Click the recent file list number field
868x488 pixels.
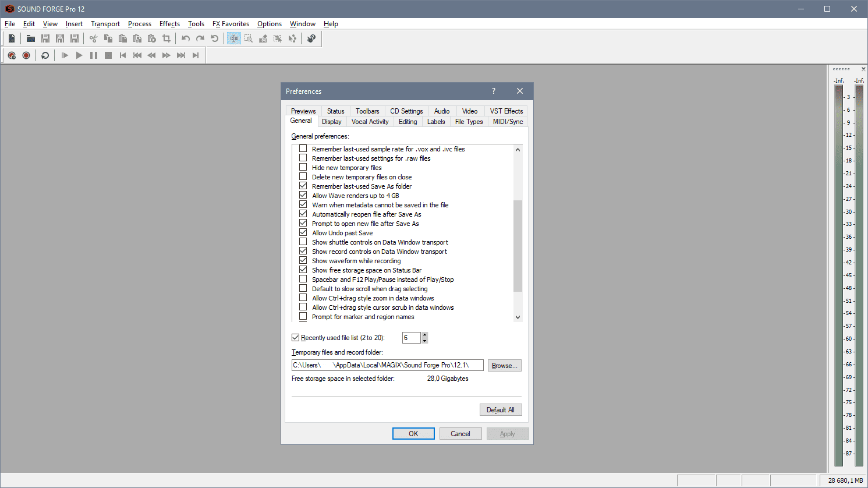[411, 338]
